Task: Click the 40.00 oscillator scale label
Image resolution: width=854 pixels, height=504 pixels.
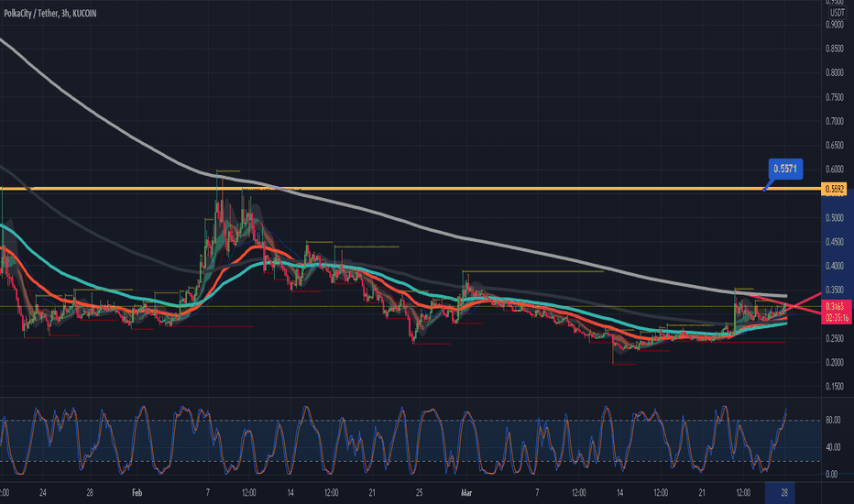Action: pyautogui.click(x=833, y=447)
